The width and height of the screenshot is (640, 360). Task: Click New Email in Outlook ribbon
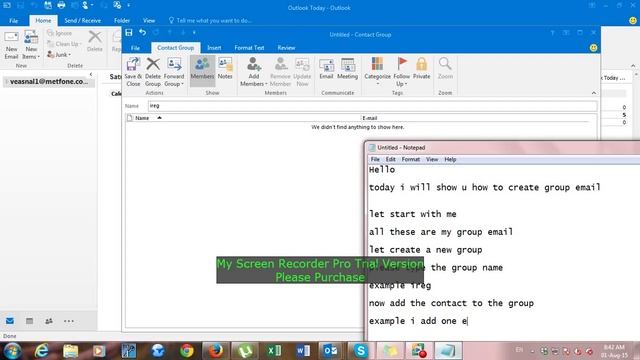pyautogui.click(x=11, y=45)
